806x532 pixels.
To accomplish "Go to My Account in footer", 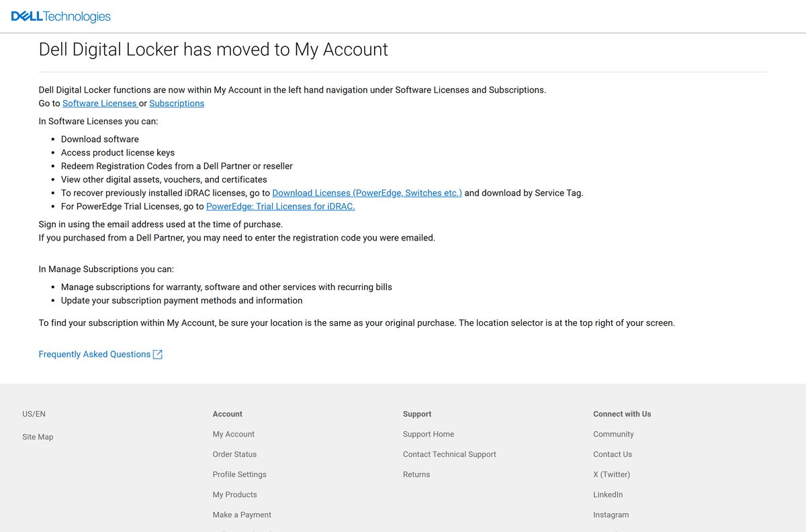I will point(234,434).
